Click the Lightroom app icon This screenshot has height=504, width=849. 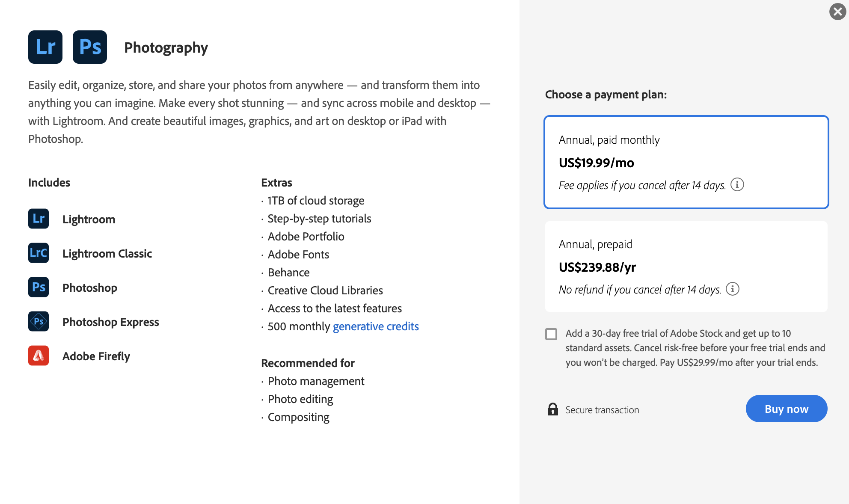click(38, 219)
